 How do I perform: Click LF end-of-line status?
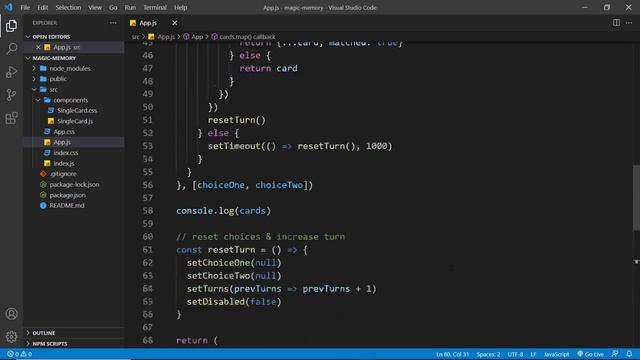tap(533, 354)
